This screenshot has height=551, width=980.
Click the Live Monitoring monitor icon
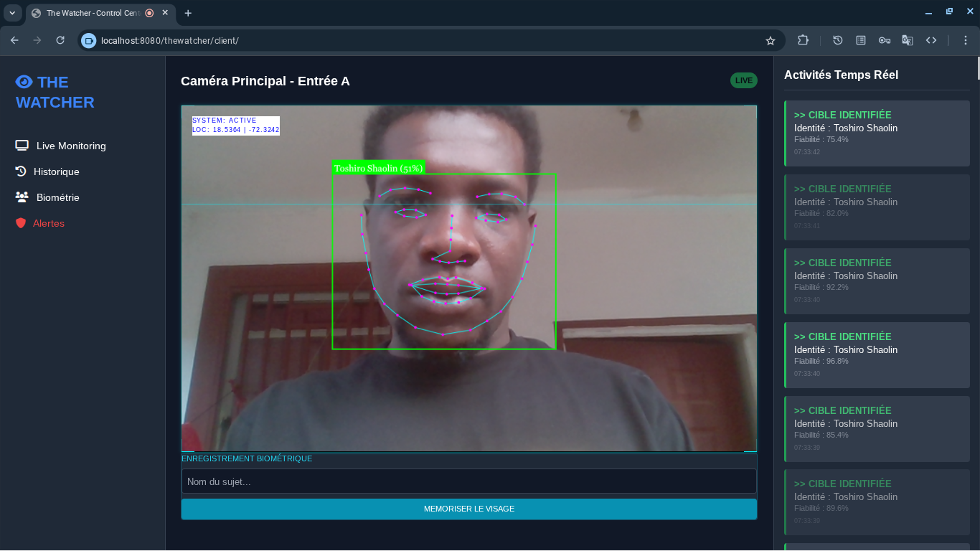22,146
